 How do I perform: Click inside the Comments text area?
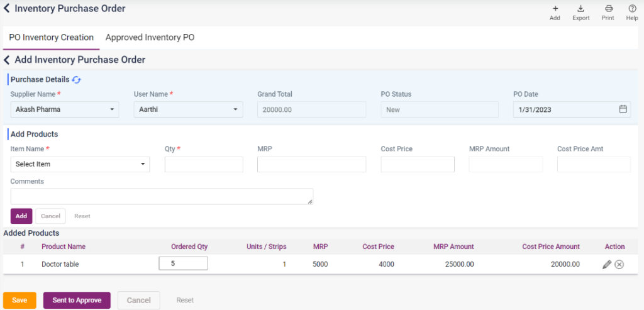click(162, 196)
